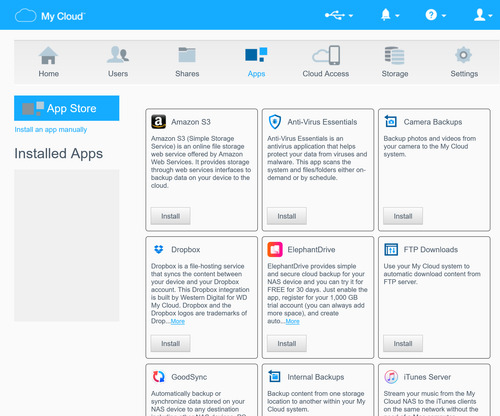The height and width of the screenshot is (416, 500).
Task: Open the Users tab
Action: coord(118,62)
